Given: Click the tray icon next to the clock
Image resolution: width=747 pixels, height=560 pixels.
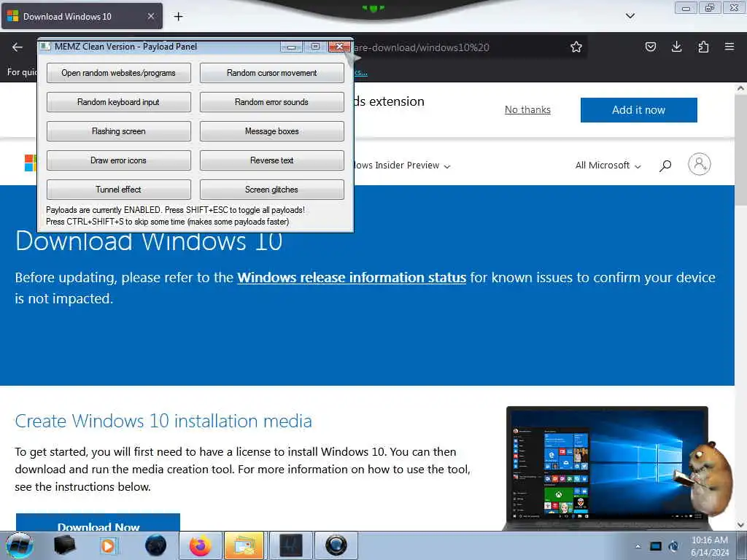Looking at the screenshot, I should [x=673, y=546].
